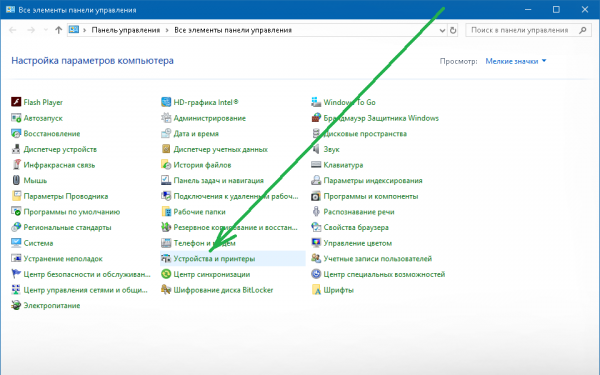The width and height of the screenshot is (600, 375).
Task: Open the Свойства браузера link
Action: tap(356, 227)
